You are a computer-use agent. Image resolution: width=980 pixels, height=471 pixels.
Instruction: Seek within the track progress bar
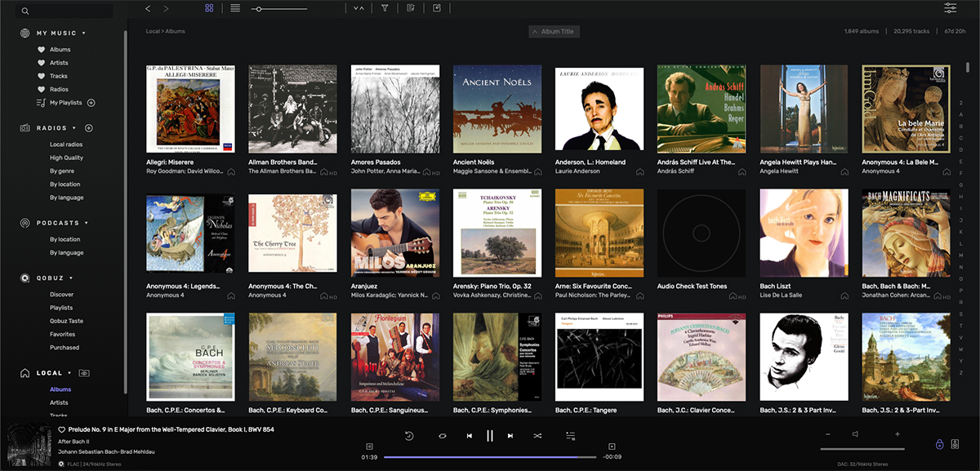490,457
